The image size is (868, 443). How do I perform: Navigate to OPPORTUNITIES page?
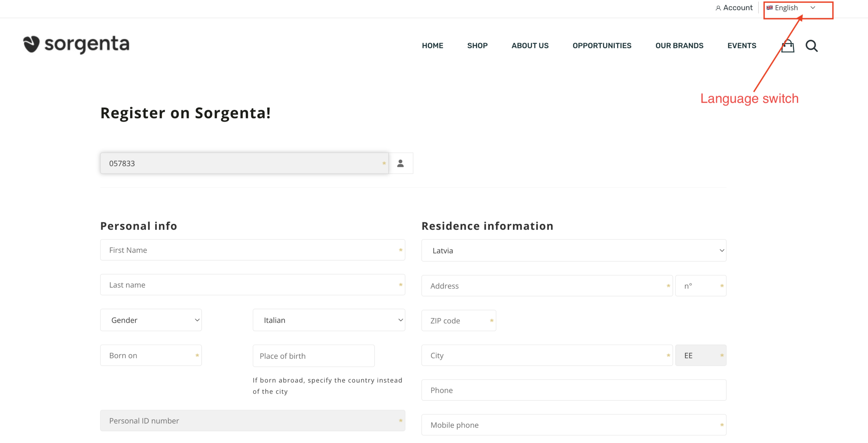click(601, 46)
